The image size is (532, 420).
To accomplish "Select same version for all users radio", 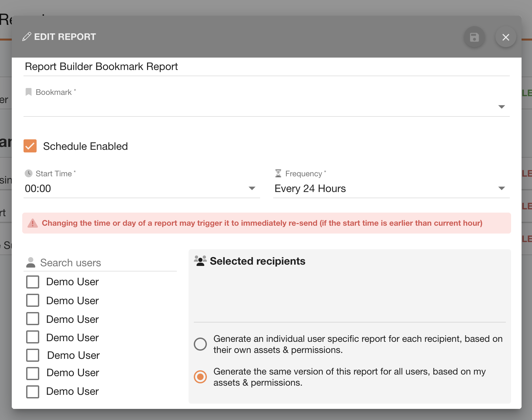I will coord(200,377).
